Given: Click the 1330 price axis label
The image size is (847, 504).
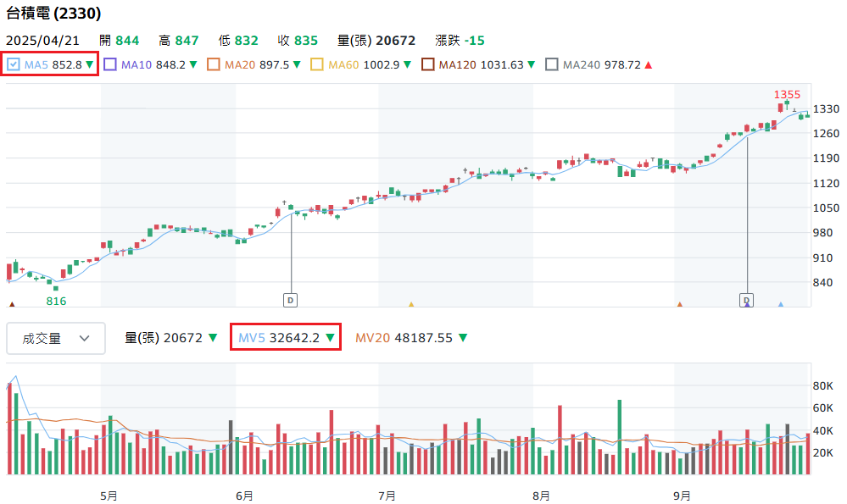Looking at the screenshot, I should (x=827, y=109).
